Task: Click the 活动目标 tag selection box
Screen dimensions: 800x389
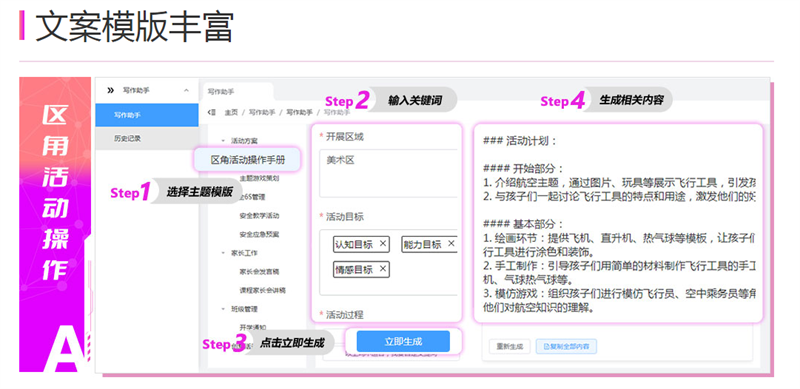Action: tap(388, 262)
